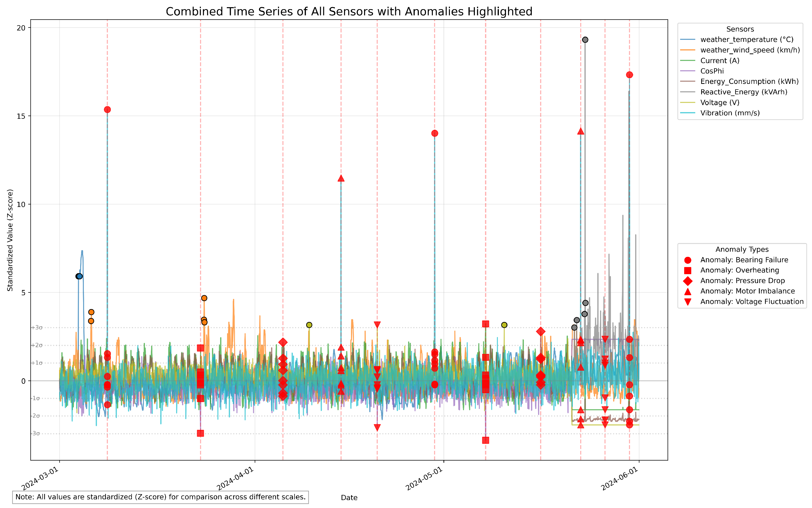
Task: Click the chart title text
Action: pyautogui.click(x=349, y=12)
